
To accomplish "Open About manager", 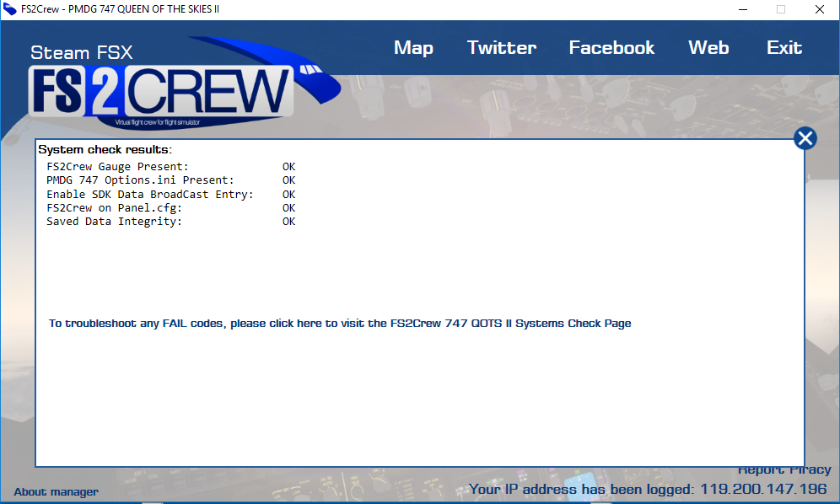I will click(56, 491).
